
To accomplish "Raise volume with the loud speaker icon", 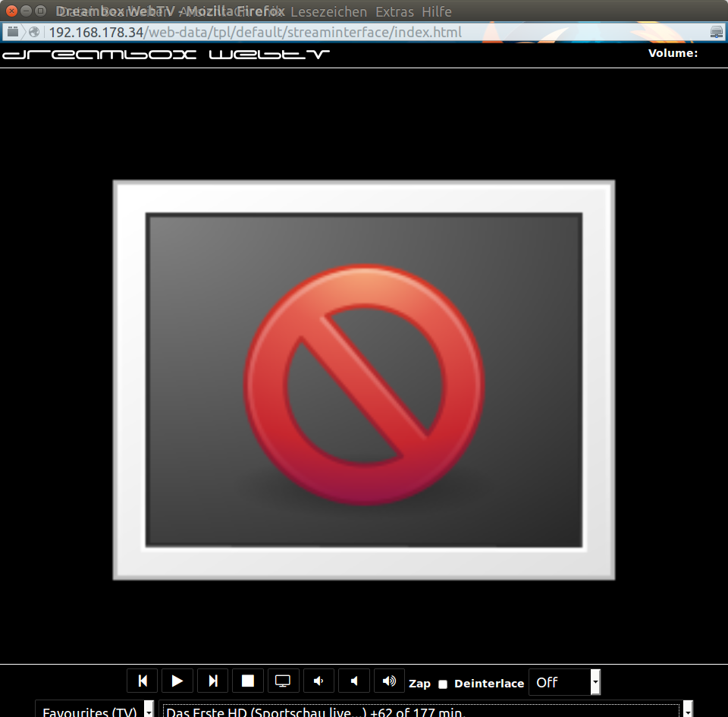I will point(389,681).
